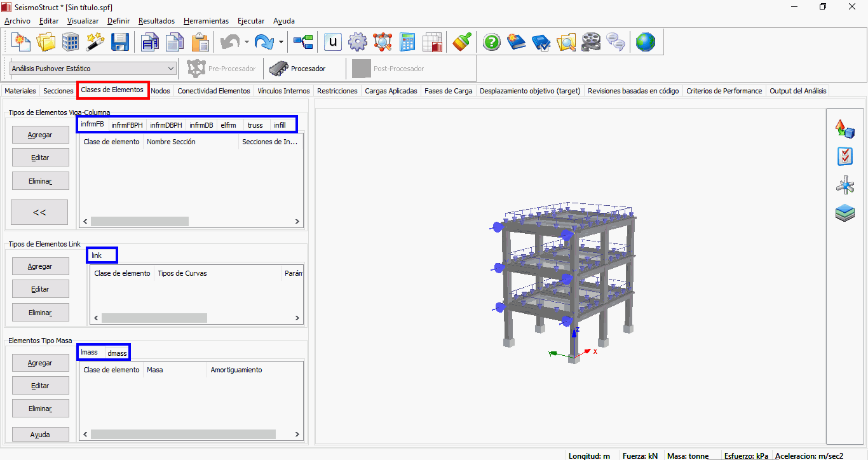
Task: Click the Save project floppy disk icon
Action: (120, 43)
